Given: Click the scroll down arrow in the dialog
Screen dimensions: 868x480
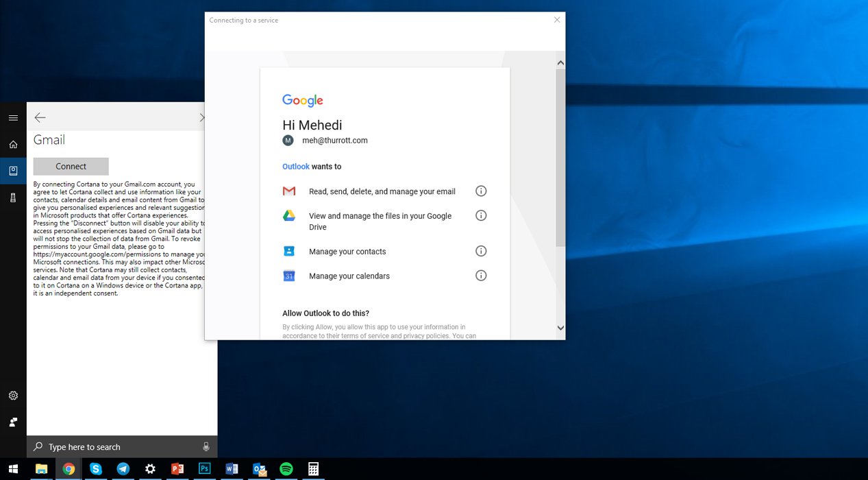Looking at the screenshot, I should click(560, 328).
